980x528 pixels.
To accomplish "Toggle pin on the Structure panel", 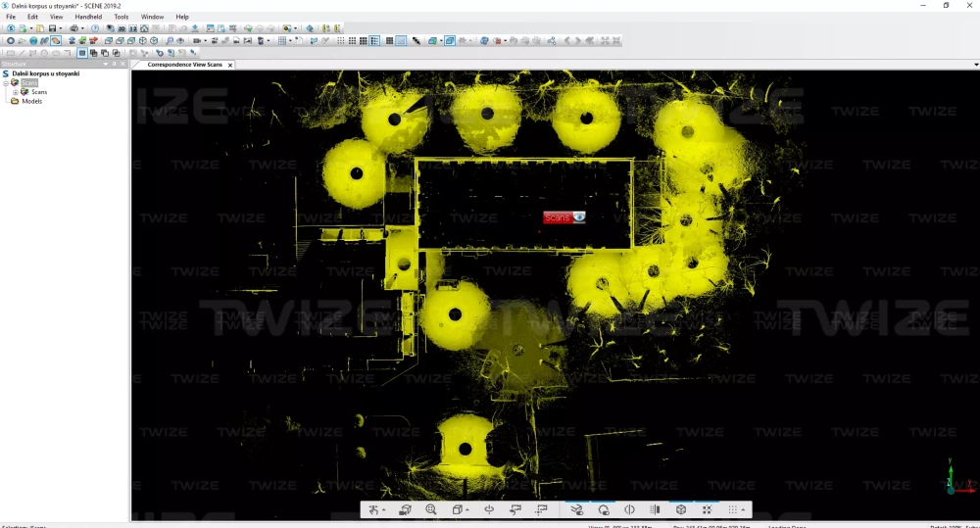I will coord(114,64).
